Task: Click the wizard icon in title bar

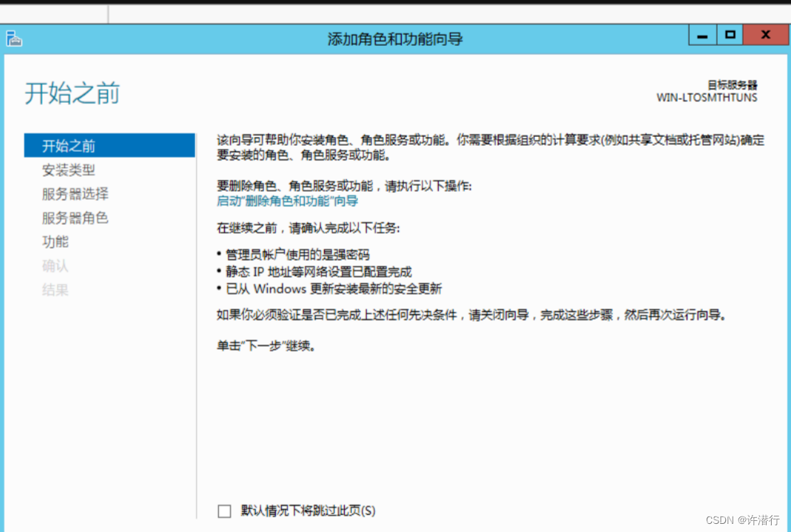Action: [x=13, y=38]
